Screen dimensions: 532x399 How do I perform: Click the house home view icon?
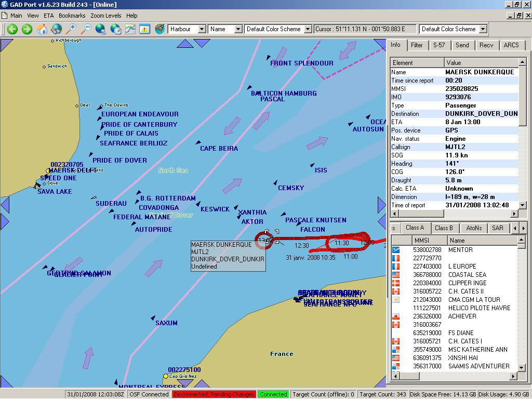pyautogui.click(x=42, y=29)
